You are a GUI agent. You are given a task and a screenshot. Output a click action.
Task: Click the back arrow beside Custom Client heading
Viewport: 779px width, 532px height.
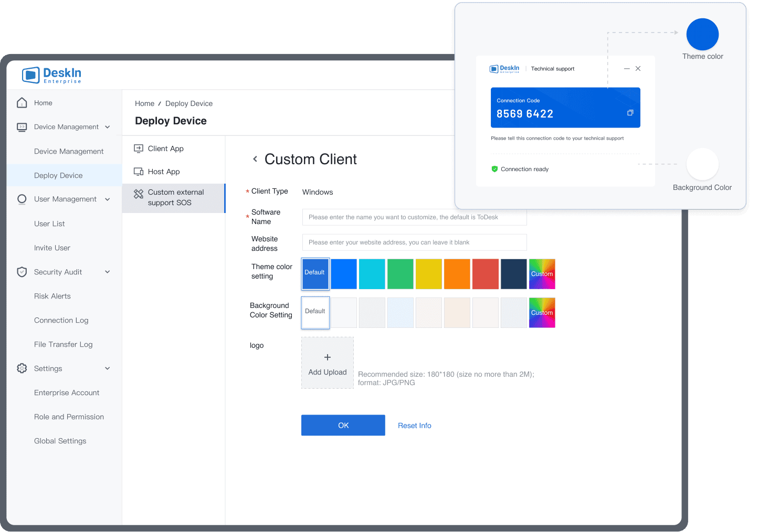coord(255,158)
